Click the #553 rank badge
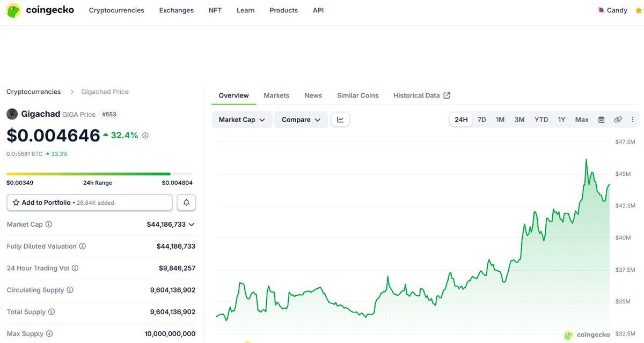Viewport: 644px width, 343px height. coord(109,114)
